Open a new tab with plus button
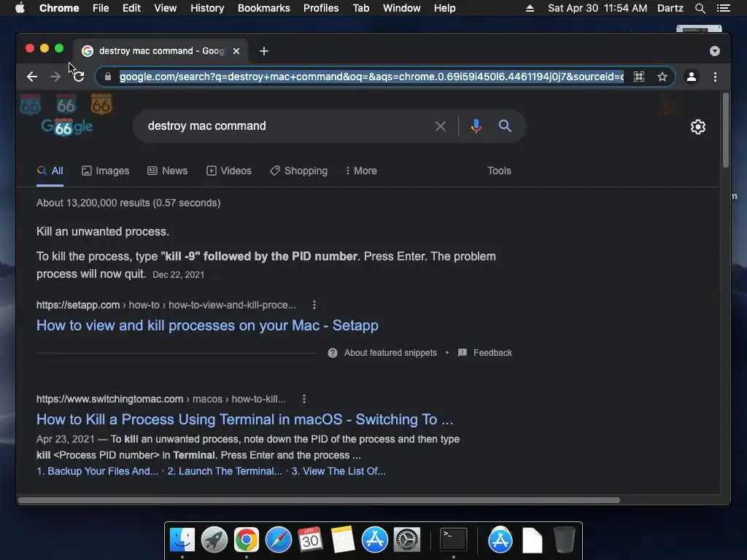This screenshot has height=560, width=747. pyautogui.click(x=264, y=51)
